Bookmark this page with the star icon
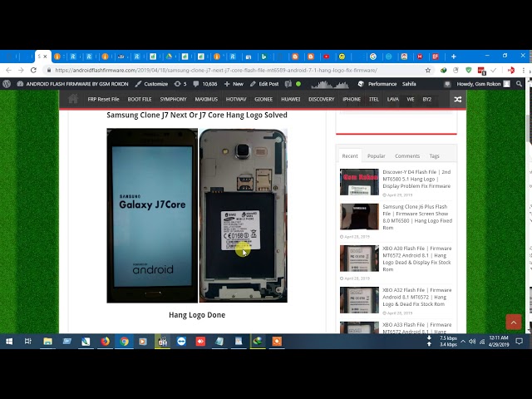532x399 pixels. pos(428,70)
